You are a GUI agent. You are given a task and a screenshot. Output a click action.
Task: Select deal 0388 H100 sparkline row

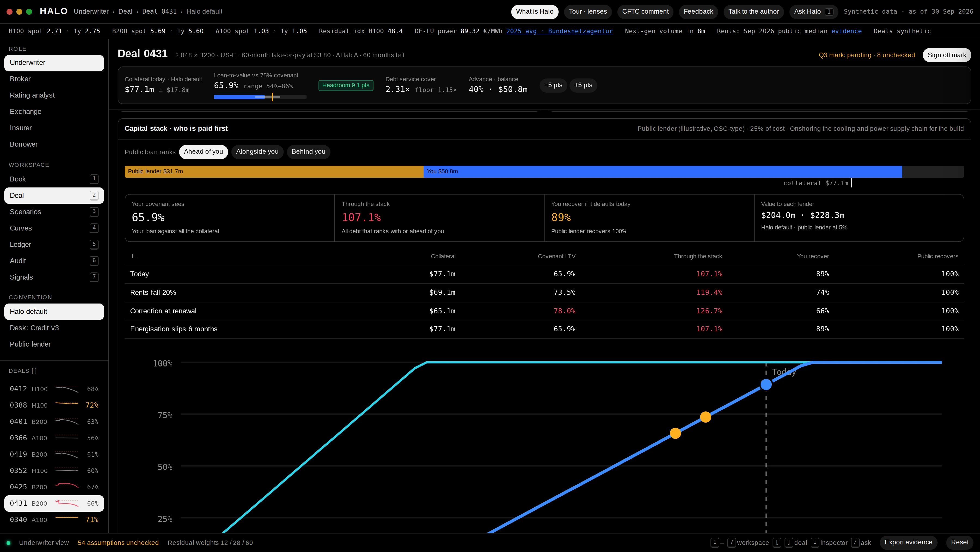tap(54, 405)
